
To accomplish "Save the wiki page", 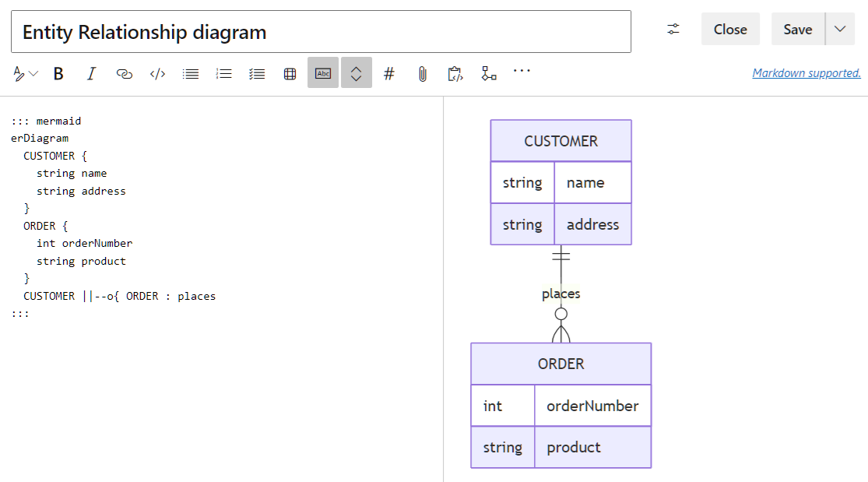I will [796, 29].
